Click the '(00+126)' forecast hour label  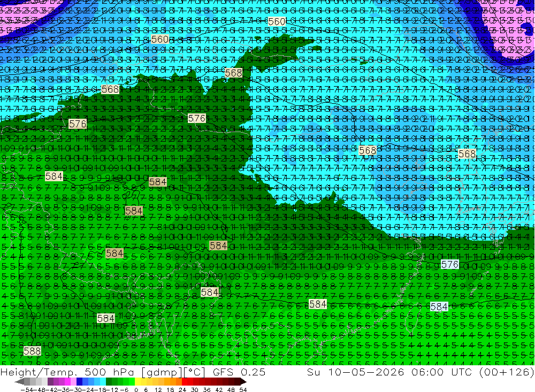click(x=506, y=372)
